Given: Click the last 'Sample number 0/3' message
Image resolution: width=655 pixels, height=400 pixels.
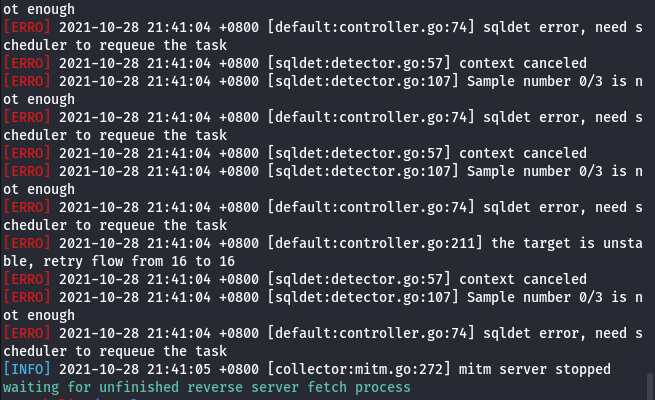Looking at the screenshot, I should [x=535, y=297].
